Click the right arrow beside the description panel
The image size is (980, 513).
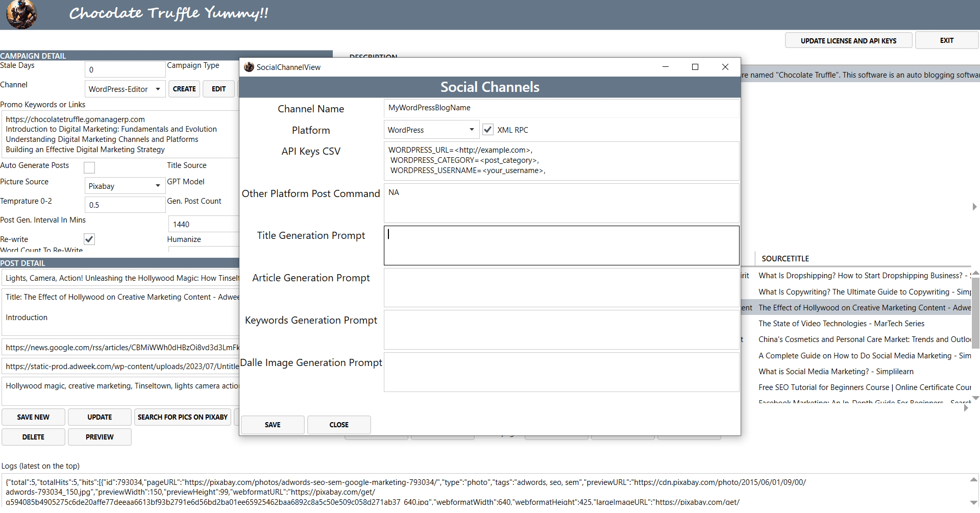click(x=974, y=207)
